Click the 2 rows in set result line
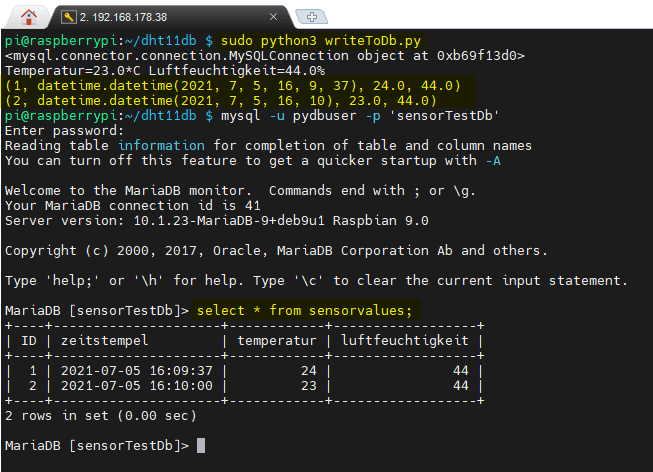This screenshot has width=653, height=472. pos(101,415)
